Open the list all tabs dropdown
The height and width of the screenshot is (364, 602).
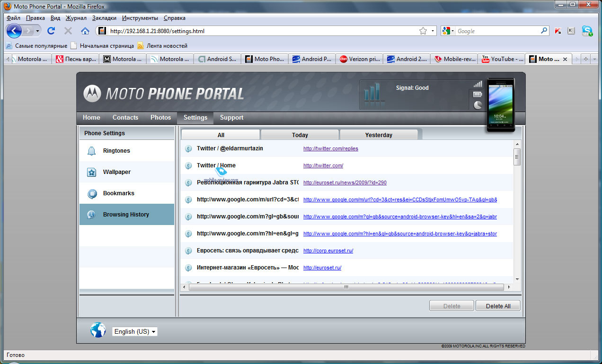594,59
